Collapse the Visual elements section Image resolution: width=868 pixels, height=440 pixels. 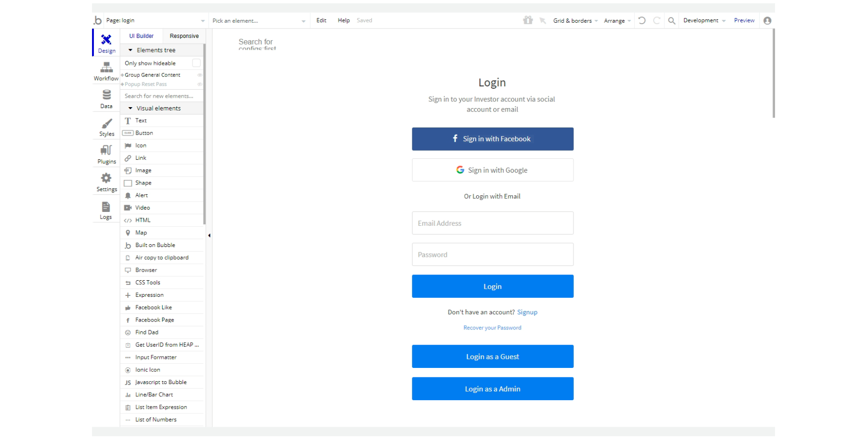click(130, 108)
